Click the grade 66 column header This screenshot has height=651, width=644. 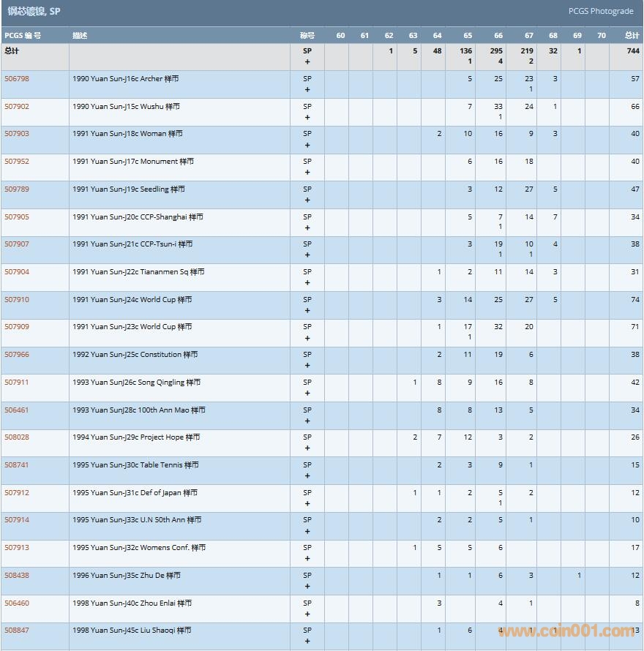click(498, 35)
